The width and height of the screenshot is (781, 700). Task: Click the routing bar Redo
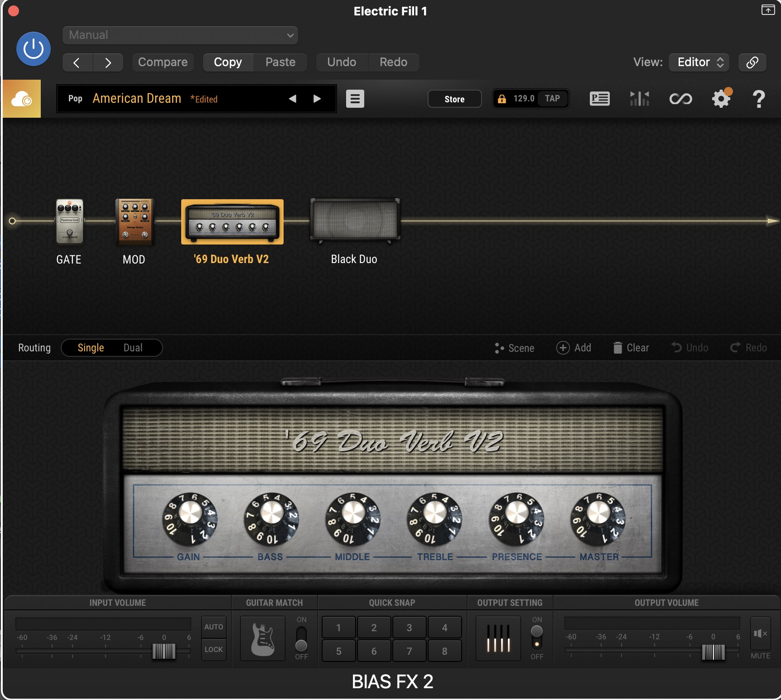(748, 348)
